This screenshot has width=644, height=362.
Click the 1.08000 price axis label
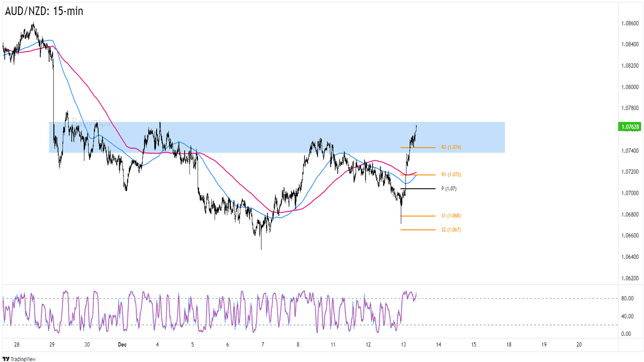629,87
